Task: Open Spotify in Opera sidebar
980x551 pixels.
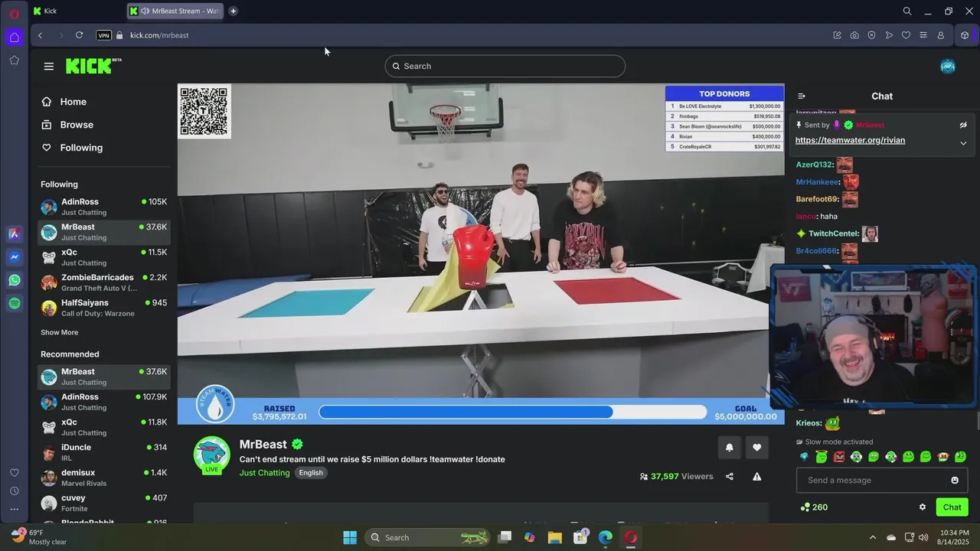Action: coord(15,304)
